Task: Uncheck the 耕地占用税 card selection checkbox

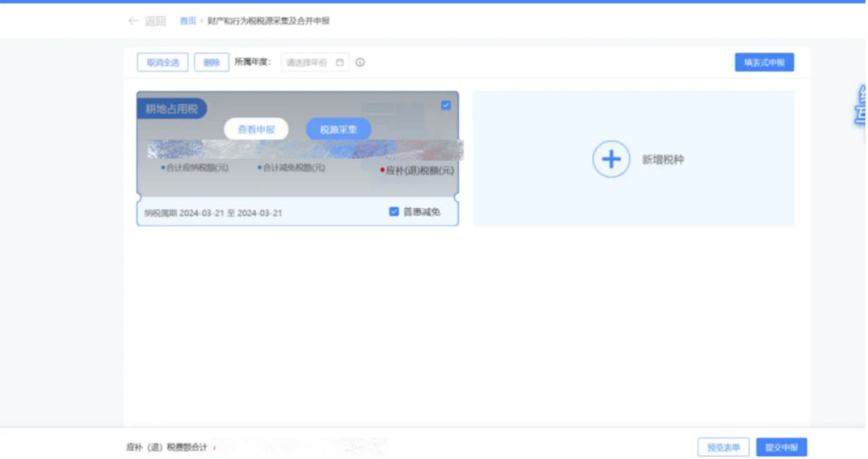Action: [446, 105]
